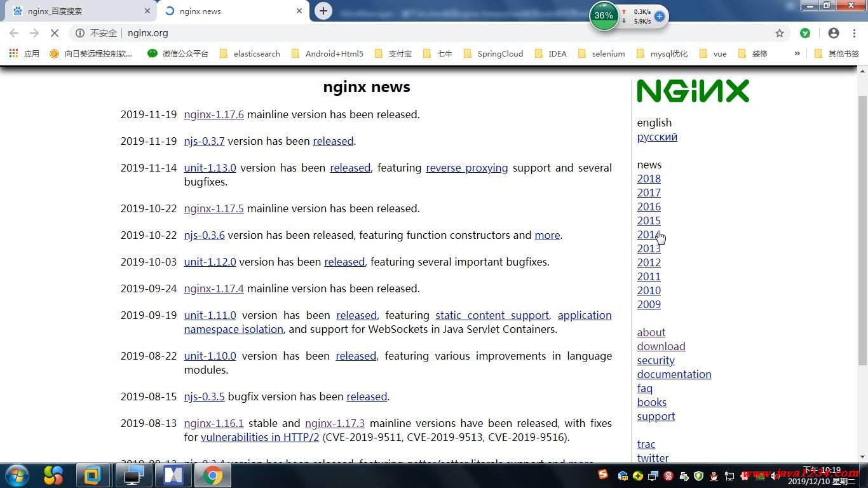Click the NGINX logo
Viewport: 868px width, 488px height.
tap(693, 91)
